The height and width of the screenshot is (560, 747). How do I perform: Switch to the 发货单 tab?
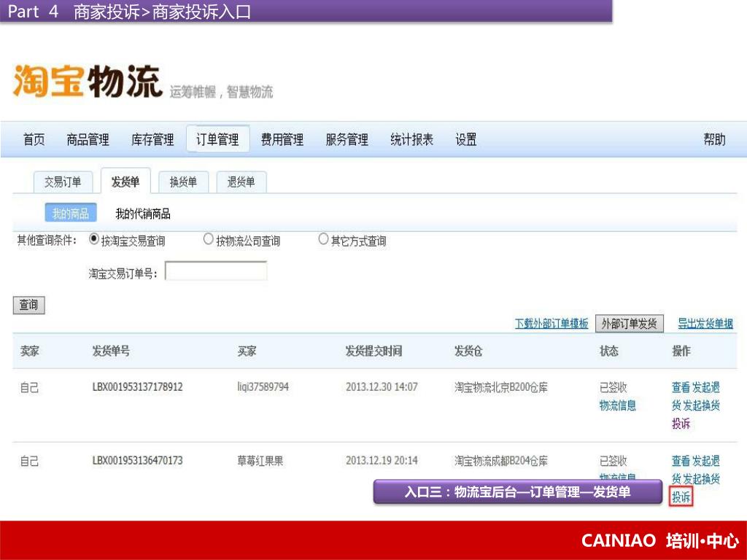(125, 182)
